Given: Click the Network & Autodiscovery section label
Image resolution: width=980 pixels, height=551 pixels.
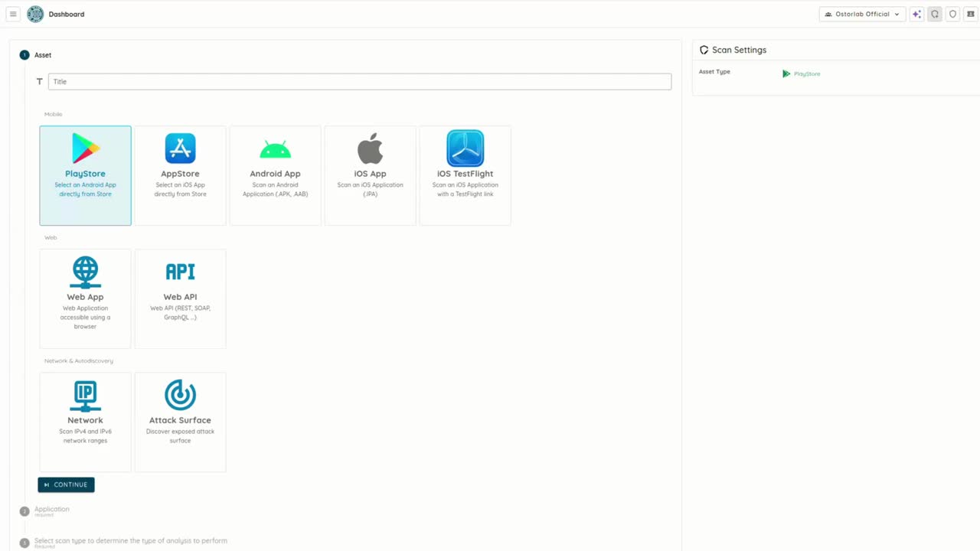Looking at the screenshot, I should tap(78, 360).
